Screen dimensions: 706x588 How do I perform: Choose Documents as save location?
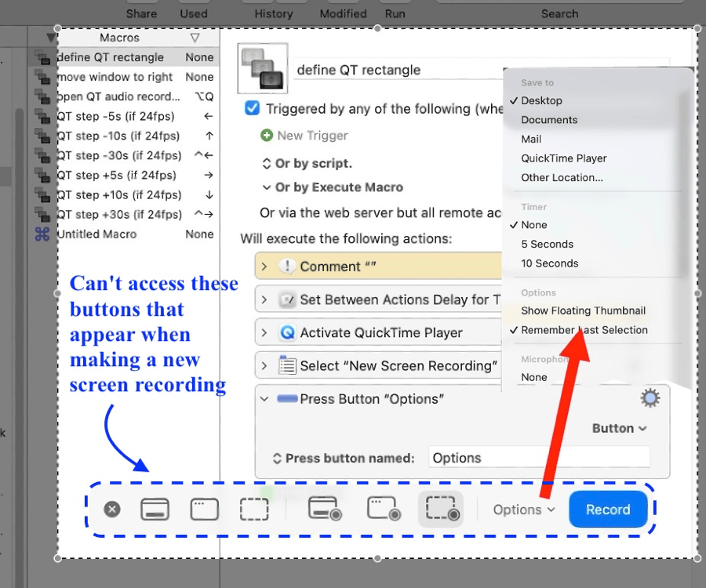click(549, 120)
